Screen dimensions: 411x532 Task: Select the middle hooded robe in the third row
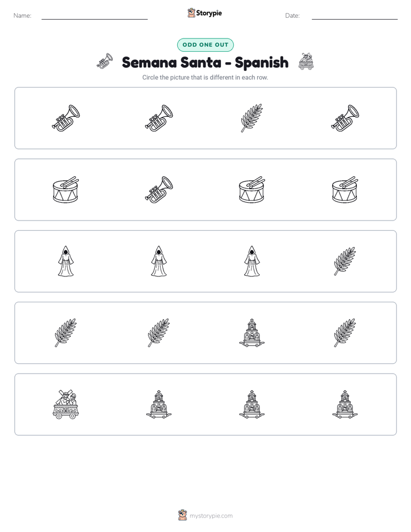159,261
